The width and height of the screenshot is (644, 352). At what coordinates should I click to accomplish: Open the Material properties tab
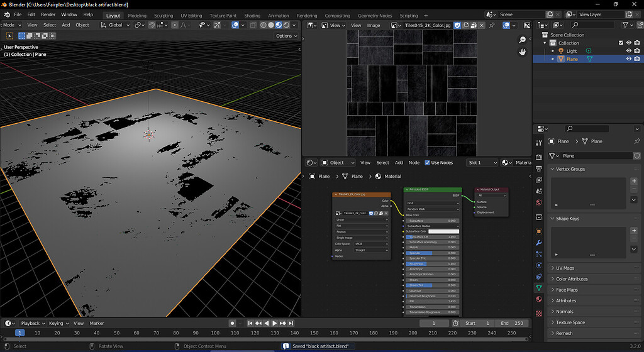pos(539,299)
